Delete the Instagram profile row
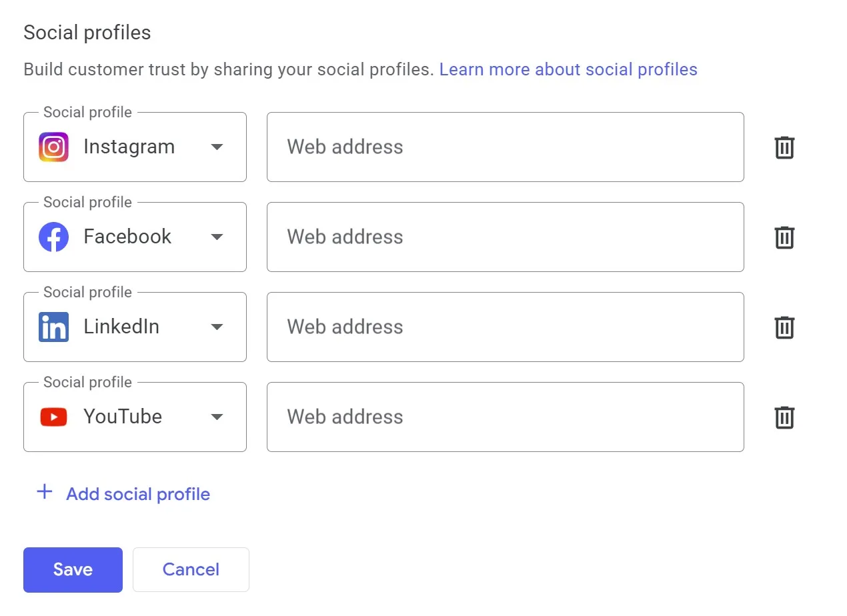This screenshot has width=847, height=616. 784,147
